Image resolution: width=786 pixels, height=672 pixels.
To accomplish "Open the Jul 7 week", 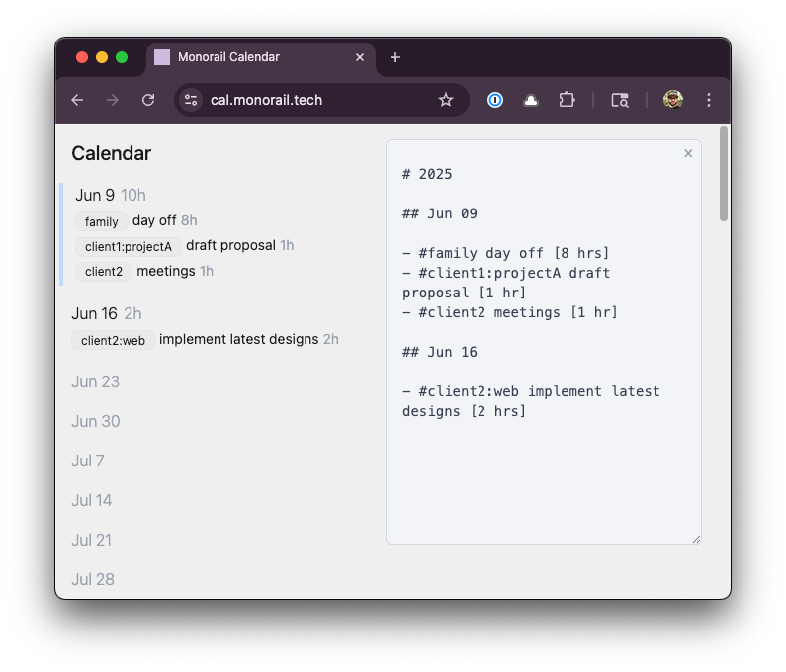I will point(88,462).
